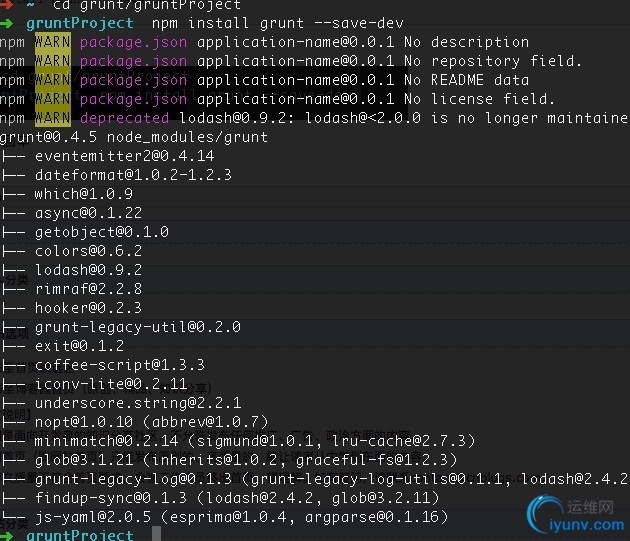The width and height of the screenshot is (630, 541).
Task: Select exit@0.1.2 row
Action: tap(80, 346)
